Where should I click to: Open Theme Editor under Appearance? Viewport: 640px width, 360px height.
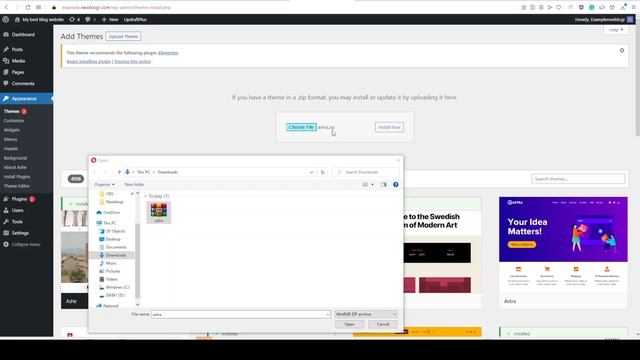click(x=16, y=186)
